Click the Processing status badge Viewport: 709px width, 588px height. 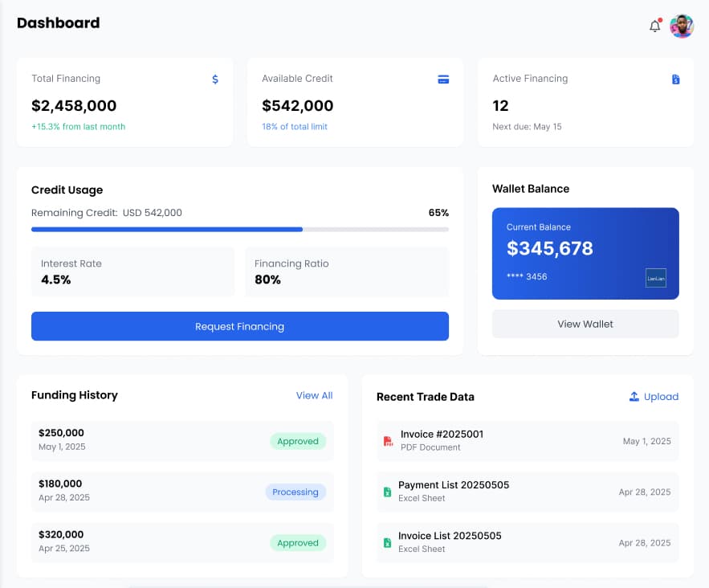[295, 492]
